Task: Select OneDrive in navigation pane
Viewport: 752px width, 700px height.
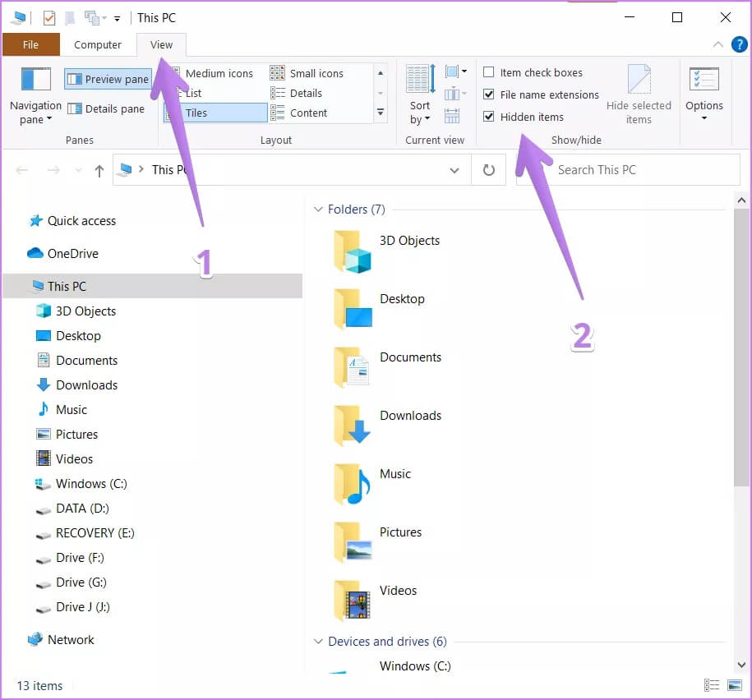Action: click(62, 254)
